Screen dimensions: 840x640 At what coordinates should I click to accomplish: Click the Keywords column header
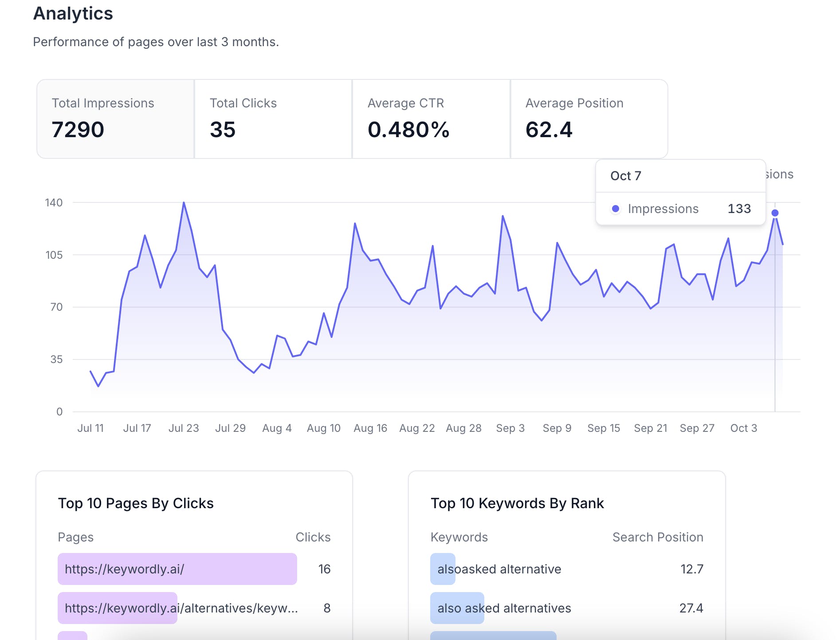point(459,537)
